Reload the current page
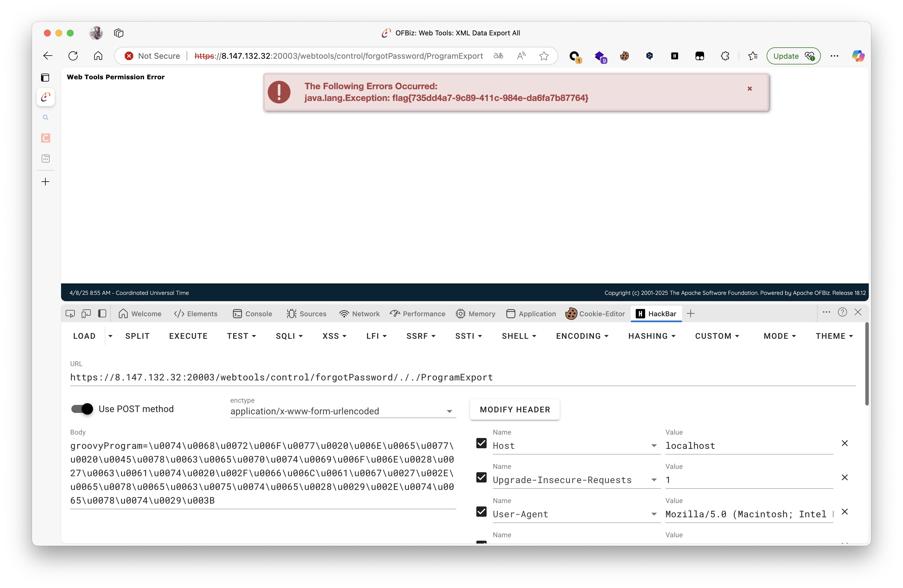Viewport: 903px width, 588px height. tap(73, 56)
